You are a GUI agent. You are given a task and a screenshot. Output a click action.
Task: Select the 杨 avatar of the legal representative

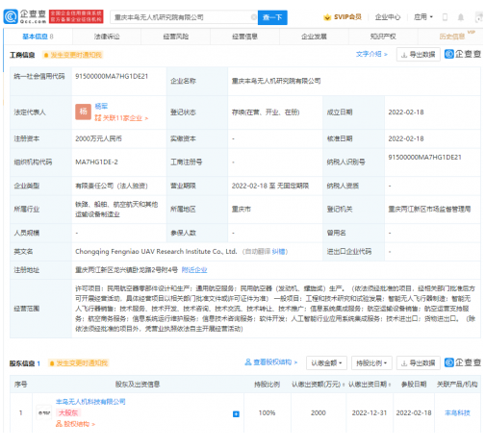coord(84,112)
